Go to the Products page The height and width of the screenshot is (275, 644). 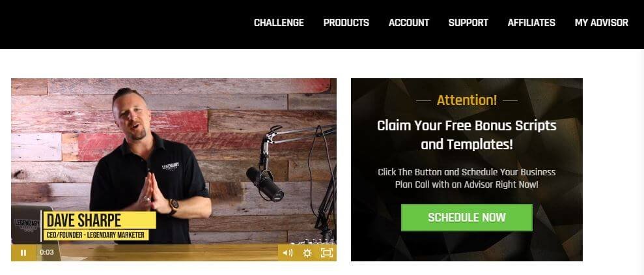[x=346, y=23]
